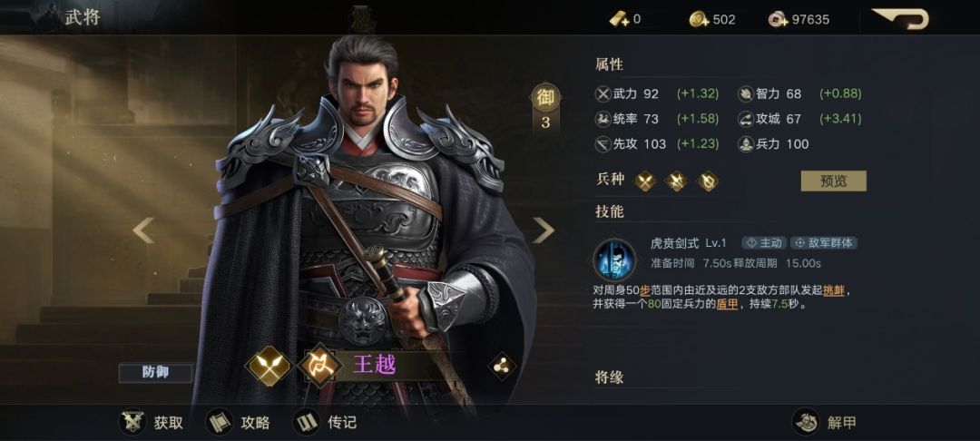Show the next general with the right arrow
The width and height of the screenshot is (980, 441).
pos(543,230)
